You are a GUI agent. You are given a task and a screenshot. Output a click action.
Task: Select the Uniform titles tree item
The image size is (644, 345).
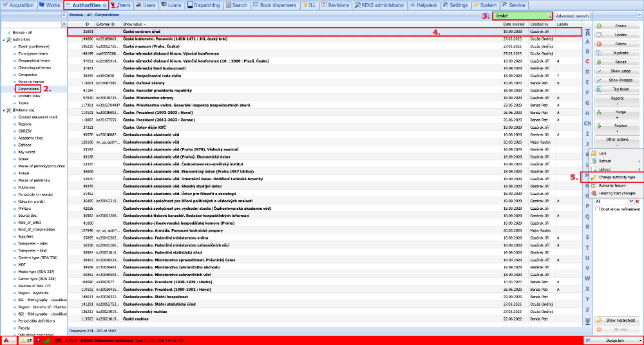pos(28,96)
